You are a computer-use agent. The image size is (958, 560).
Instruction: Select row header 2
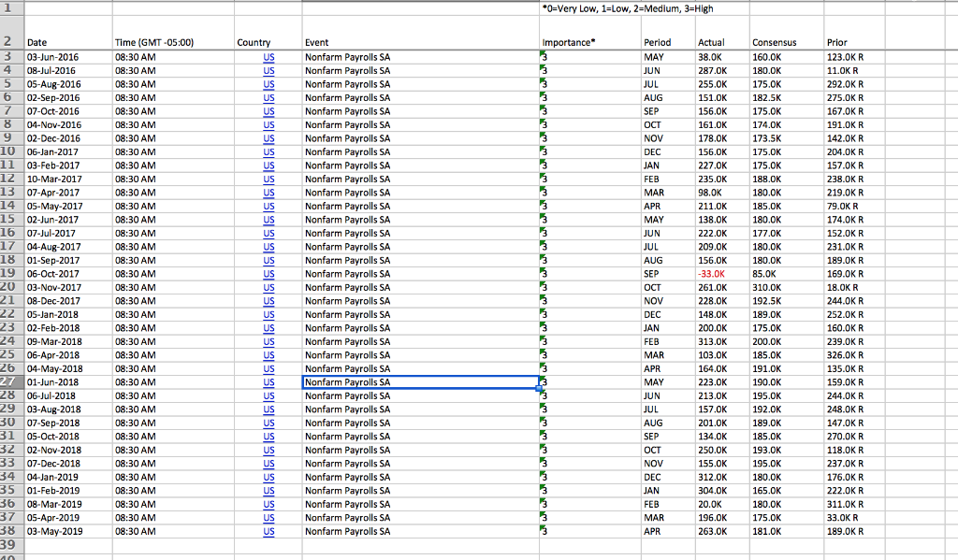click(x=11, y=33)
